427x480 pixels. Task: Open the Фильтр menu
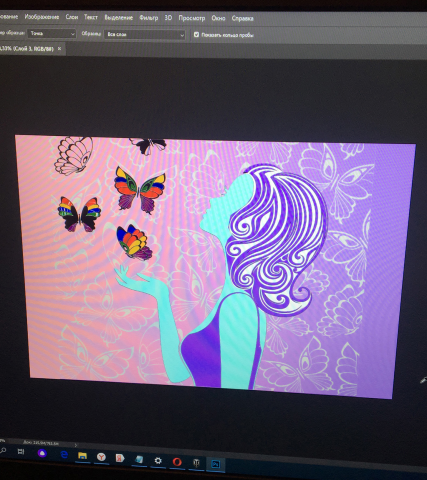tap(149, 18)
